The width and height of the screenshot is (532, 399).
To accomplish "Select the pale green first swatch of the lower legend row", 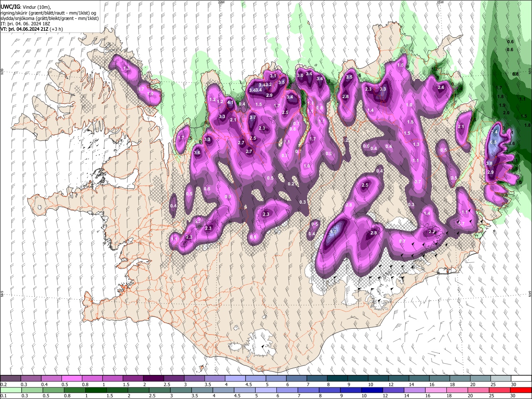I will [11, 390].
